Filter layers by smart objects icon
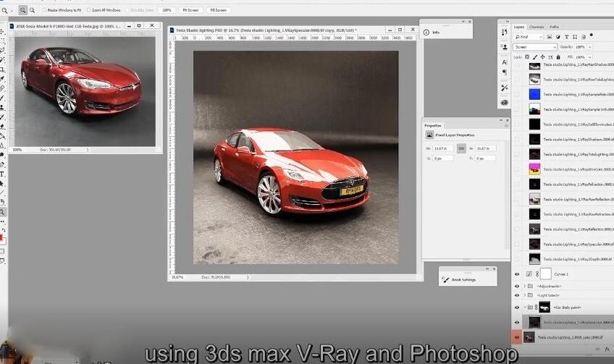Viewport: 614px width, 364px height. (584, 37)
